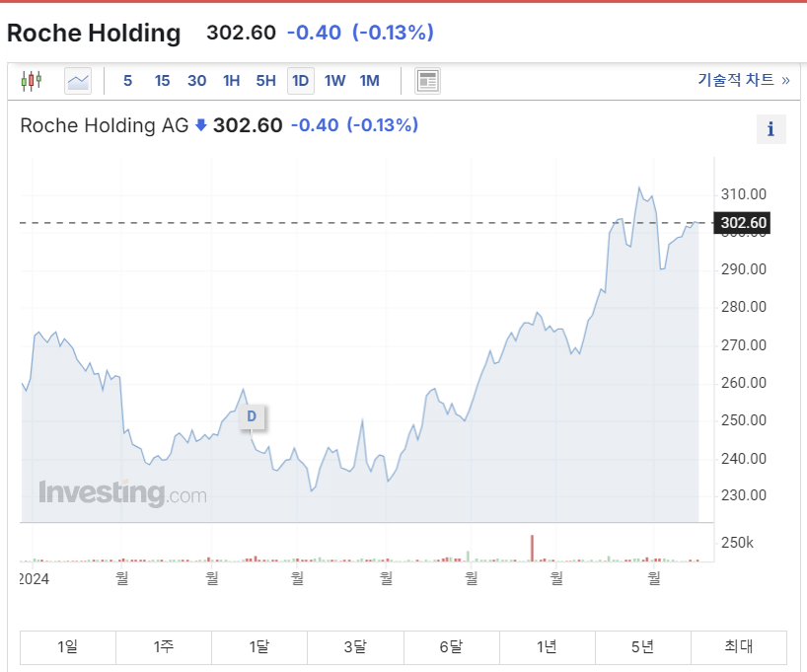Click the 2024 date axis label

click(35, 579)
